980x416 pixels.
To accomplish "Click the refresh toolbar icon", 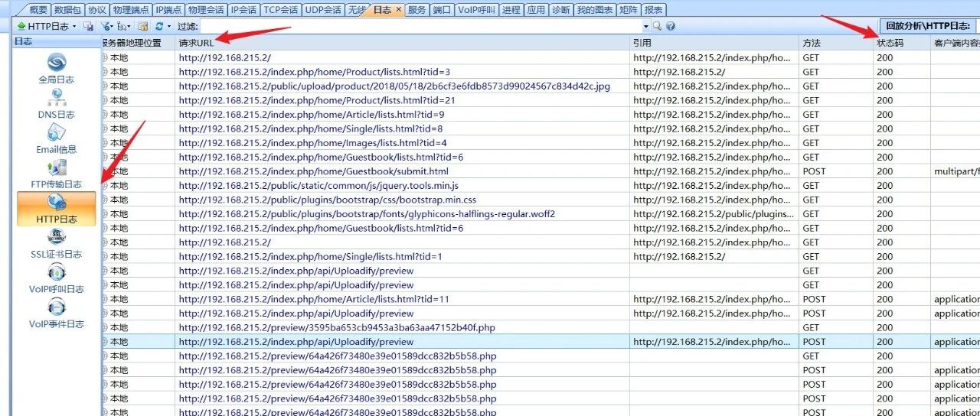I will point(158,26).
